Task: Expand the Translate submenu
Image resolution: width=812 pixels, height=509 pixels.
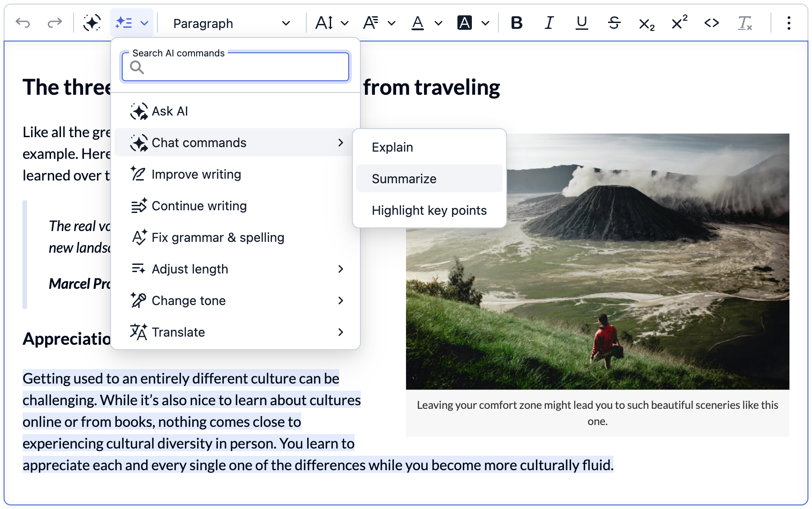Action: pyautogui.click(x=235, y=332)
